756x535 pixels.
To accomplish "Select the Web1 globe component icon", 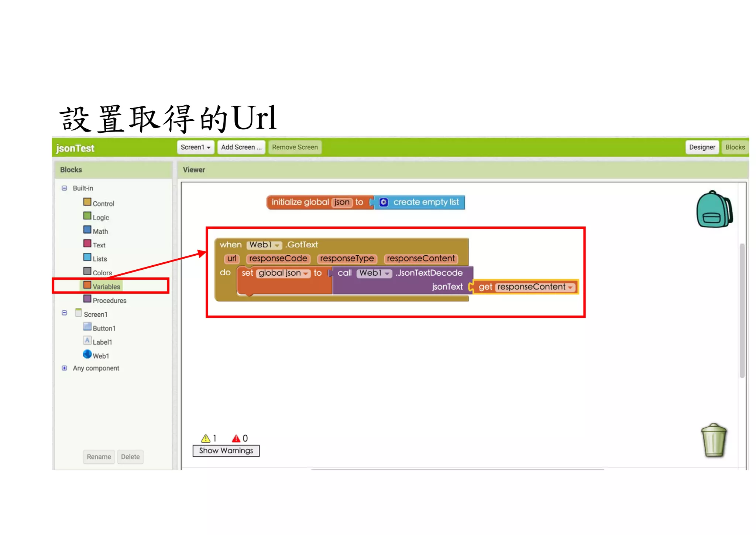I will click(x=87, y=354).
